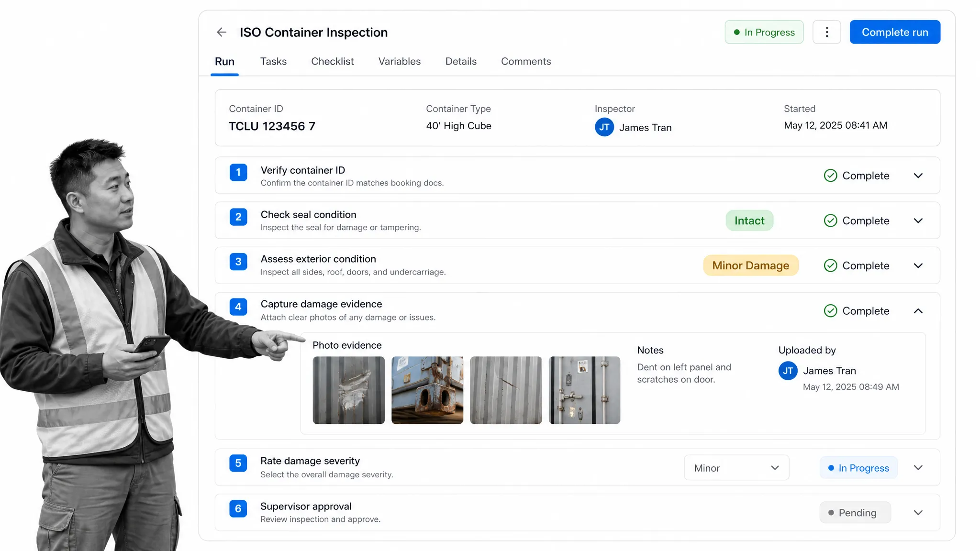Switch to the Run tab

point(224,61)
